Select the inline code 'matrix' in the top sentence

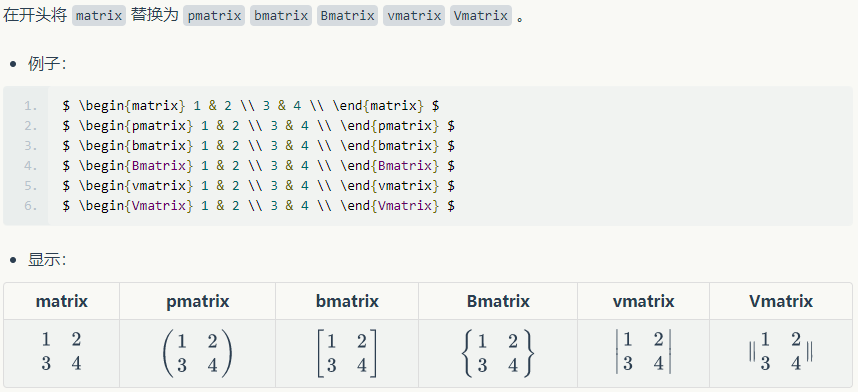tap(99, 16)
